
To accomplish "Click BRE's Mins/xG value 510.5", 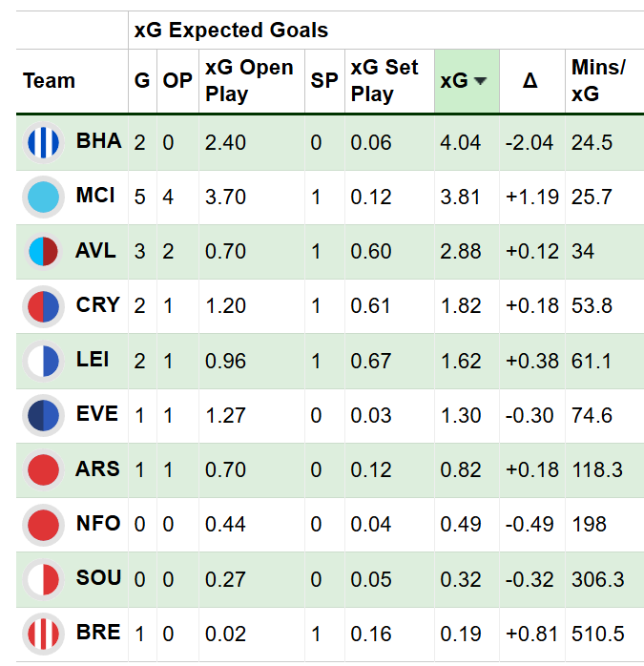I will (x=592, y=634).
